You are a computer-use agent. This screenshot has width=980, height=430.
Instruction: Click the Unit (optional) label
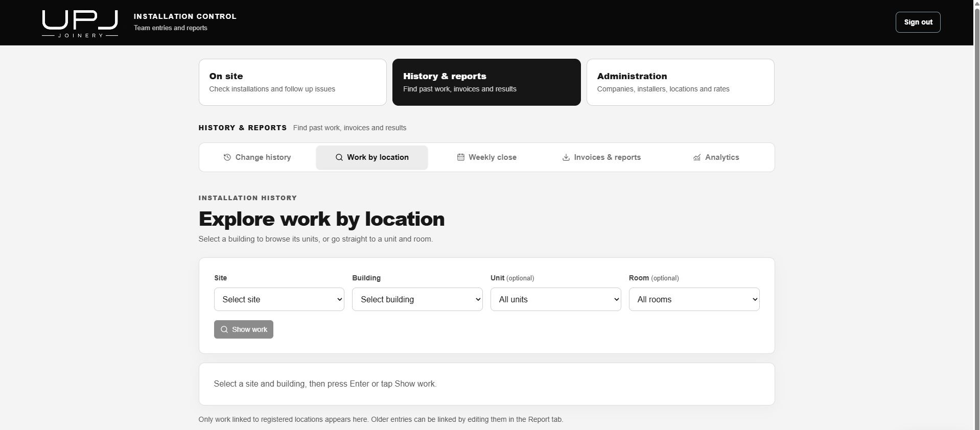coord(512,278)
